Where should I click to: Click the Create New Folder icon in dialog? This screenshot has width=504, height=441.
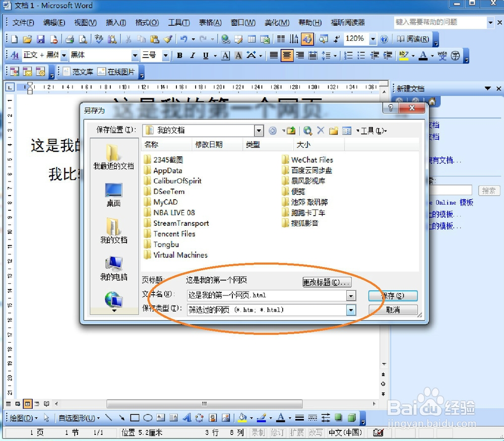point(334,131)
